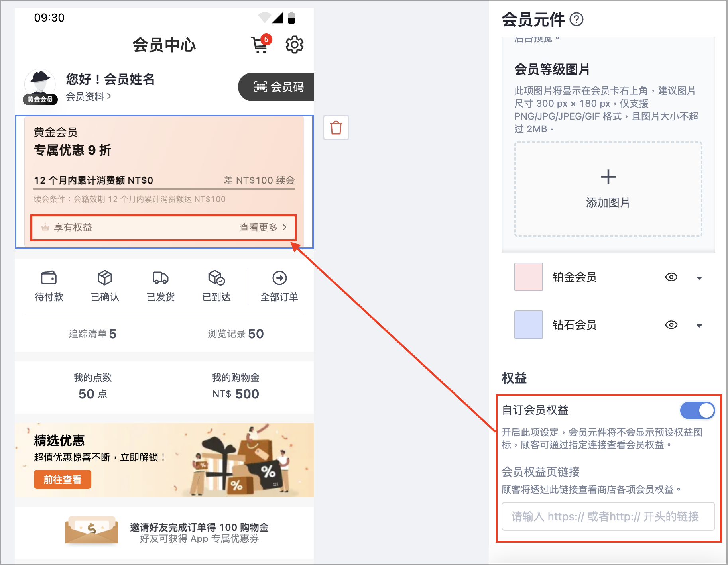
Task: Click the 前往查看 banner button
Action: click(x=63, y=479)
